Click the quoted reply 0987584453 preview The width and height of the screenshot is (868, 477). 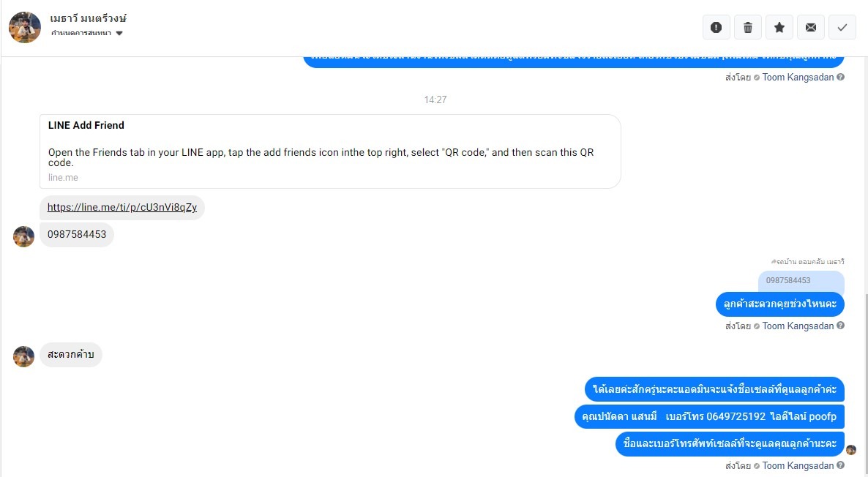801,280
